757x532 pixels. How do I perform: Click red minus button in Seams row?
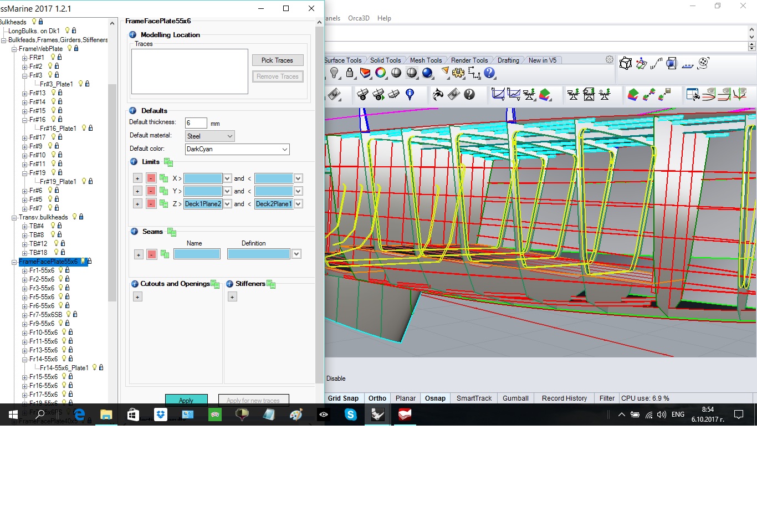click(151, 254)
